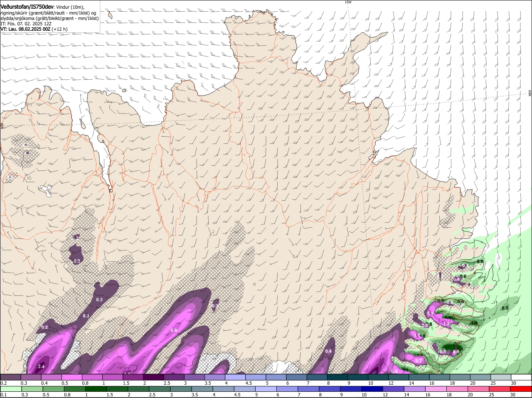Click the 0.1 label in the lower legend

pyautogui.click(x=3, y=395)
